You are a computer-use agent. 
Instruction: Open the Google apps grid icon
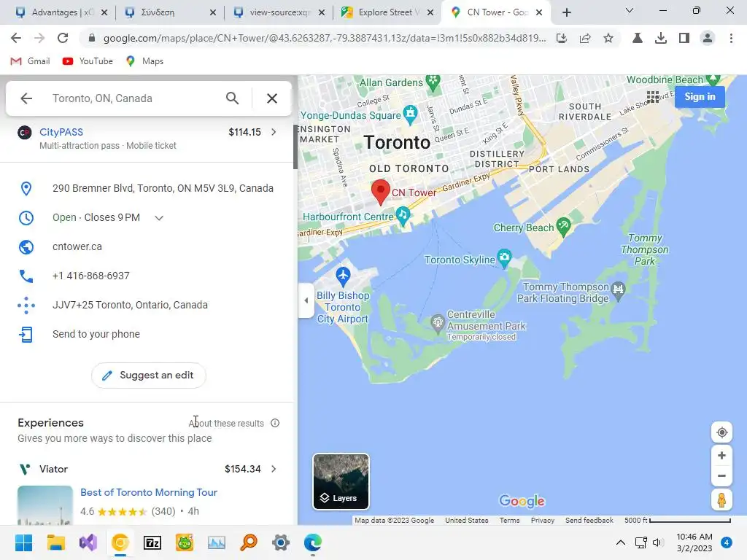click(x=653, y=97)
